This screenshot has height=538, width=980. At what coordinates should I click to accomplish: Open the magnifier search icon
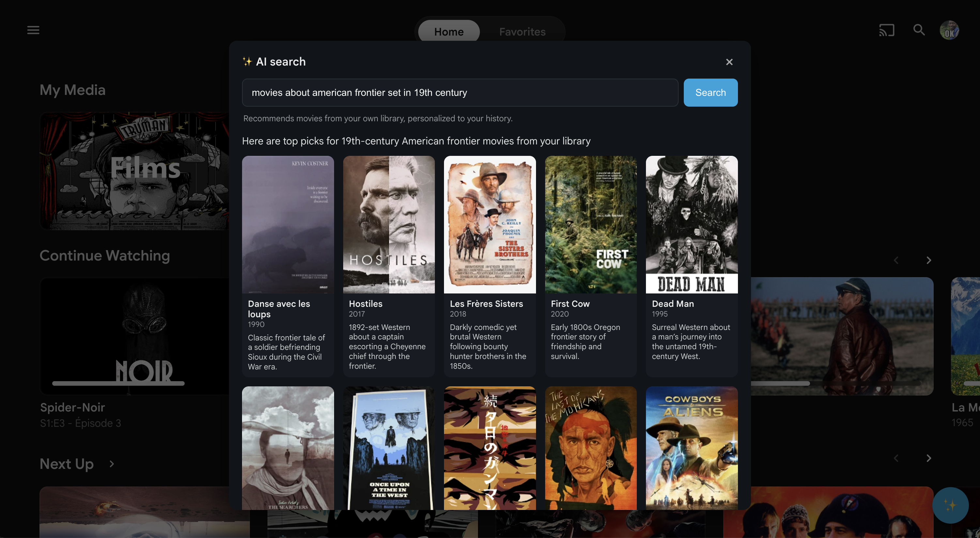pos(919,30)
